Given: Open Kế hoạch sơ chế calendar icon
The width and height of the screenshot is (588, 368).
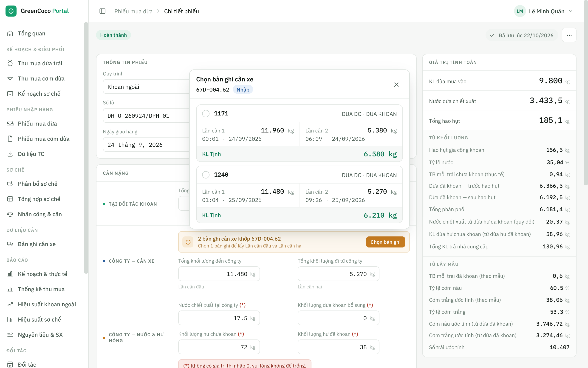Looking at the screenshot, I should point(10,93).
